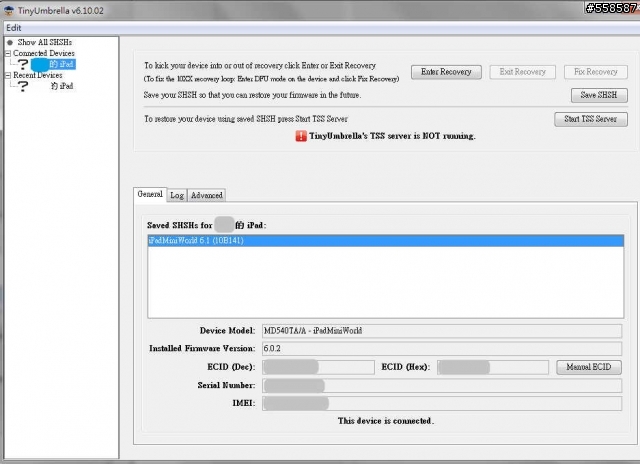This screenshot has width=640, height=464.
Task: Click the Manual ECID button
Action: pos(589,367)
